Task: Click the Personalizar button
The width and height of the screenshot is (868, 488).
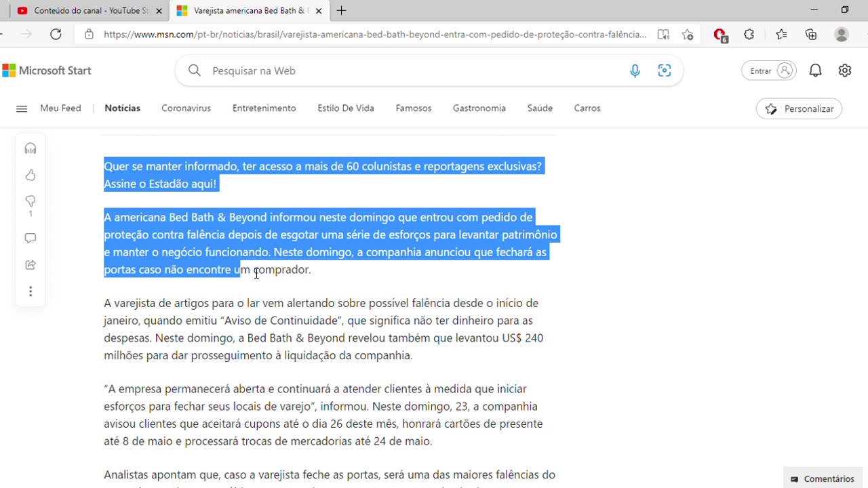Action: pyautogui.click(x=799, y=108)
